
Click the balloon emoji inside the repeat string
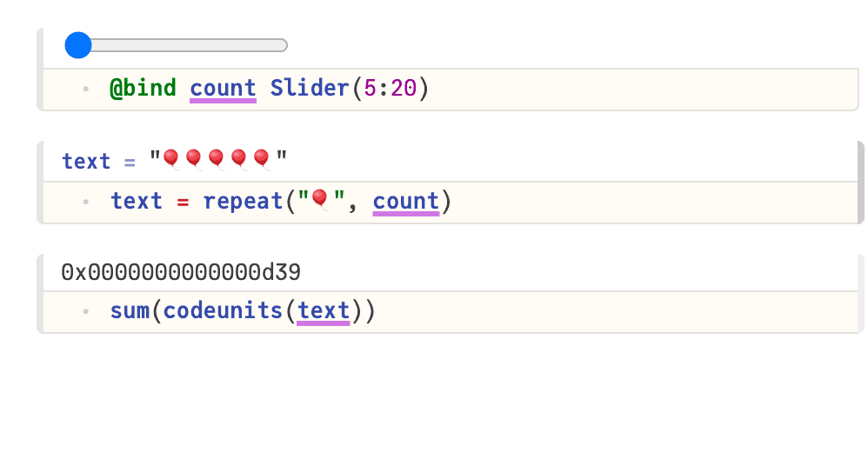(321, 200)
